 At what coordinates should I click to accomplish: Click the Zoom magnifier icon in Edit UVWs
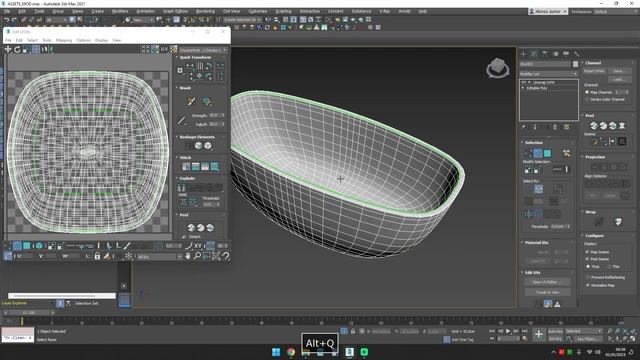197,256
